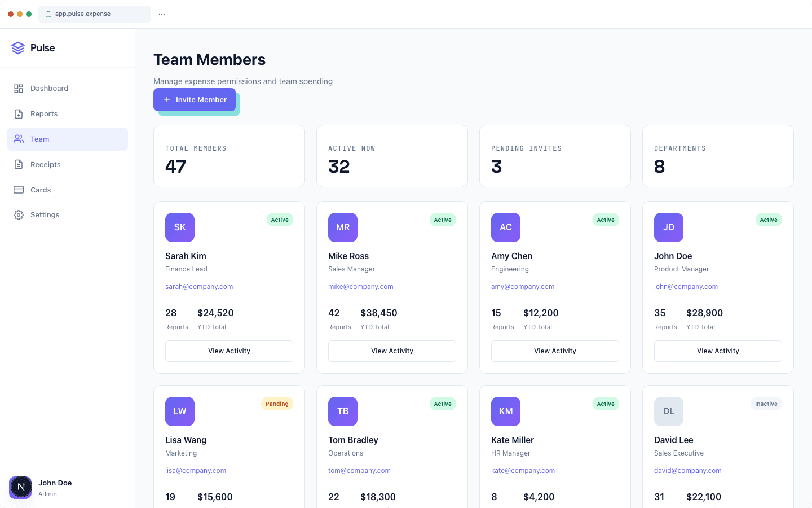Open the lisa@company.com link
The height and width of the screenshot is (508, 812).
[196, 471]
